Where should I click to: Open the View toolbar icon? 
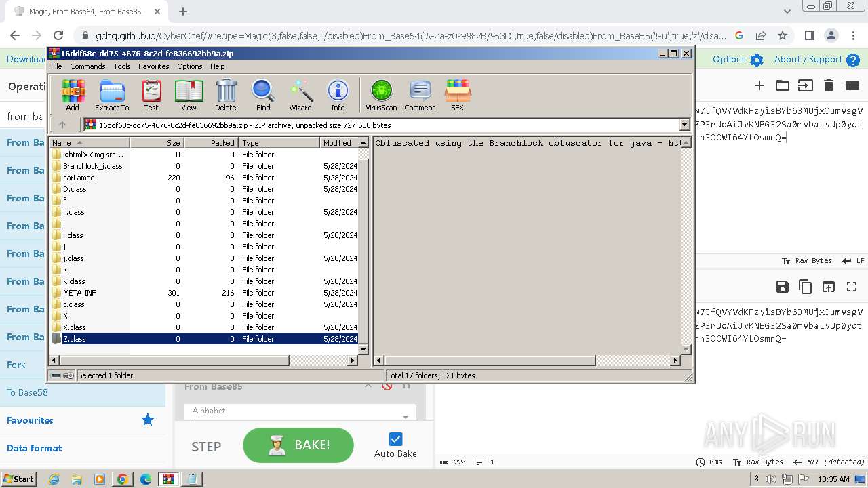tap(189, 95)
